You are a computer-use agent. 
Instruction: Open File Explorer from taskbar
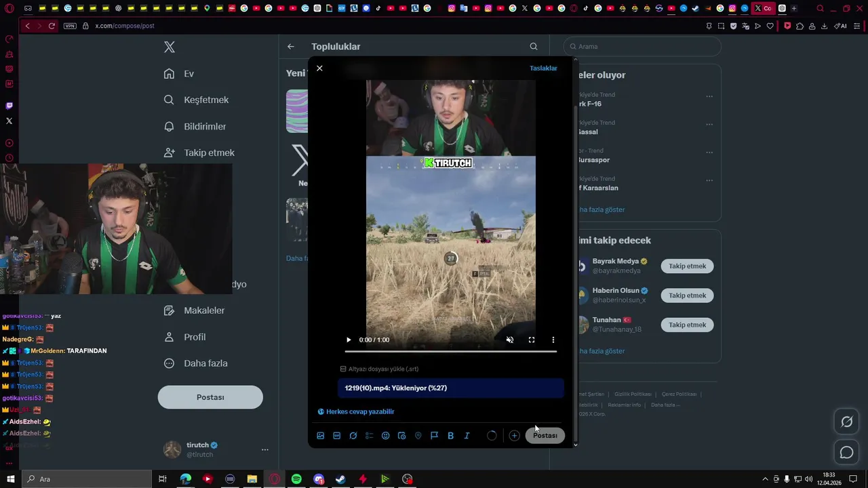click(x=252, y=479)
